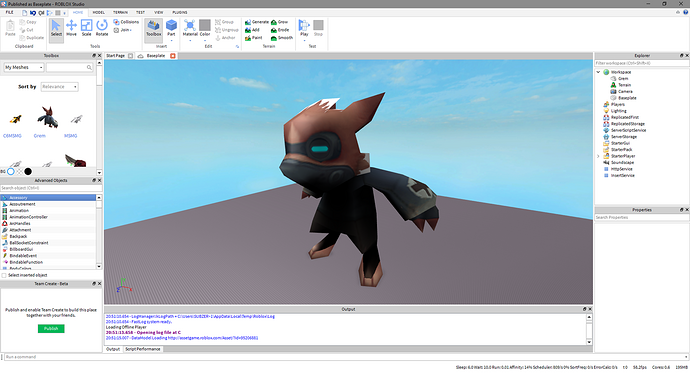Open the Join surfaces dropdown

(123, 30)
